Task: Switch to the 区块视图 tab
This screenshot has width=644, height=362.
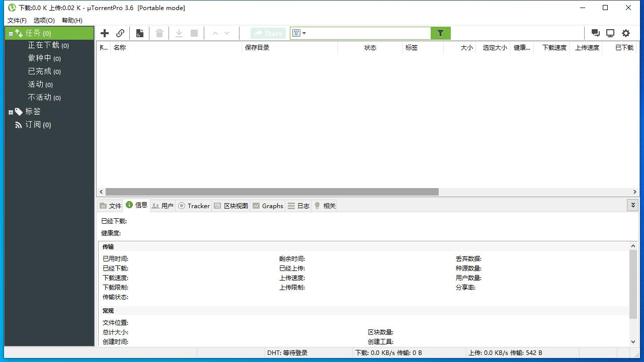Action: pyautogui.click(x=231, y=206)
